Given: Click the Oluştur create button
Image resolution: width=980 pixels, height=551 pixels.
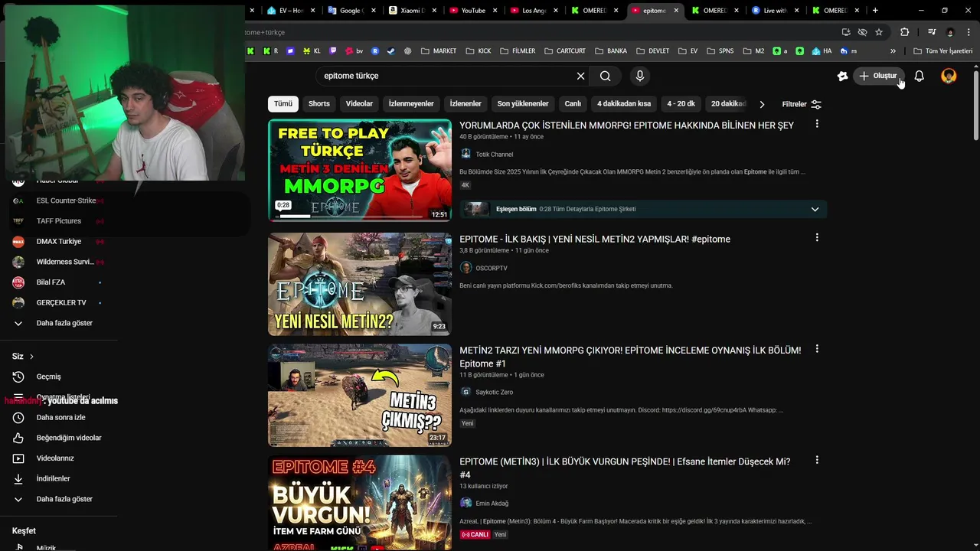Looking at the screenshot, I should click(878, 76).
